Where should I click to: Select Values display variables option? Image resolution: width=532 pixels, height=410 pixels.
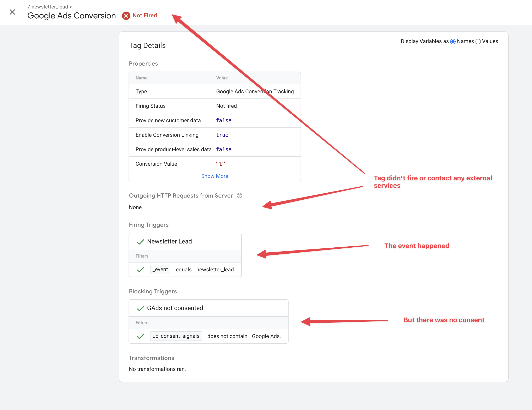point(478,42)
